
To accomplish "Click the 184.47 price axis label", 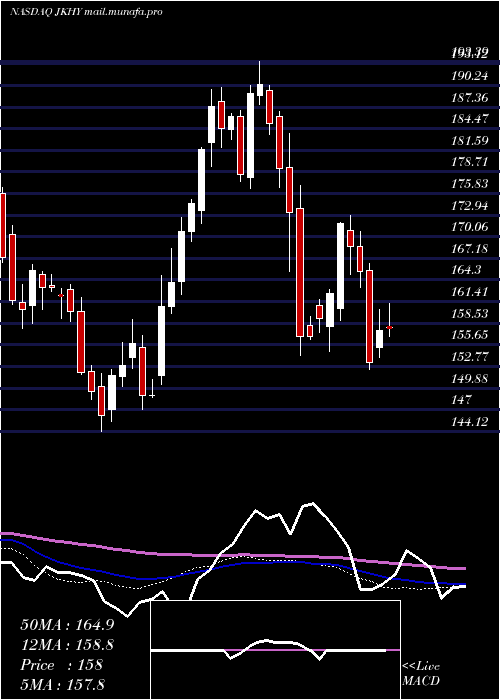I will tap(470, 119).
